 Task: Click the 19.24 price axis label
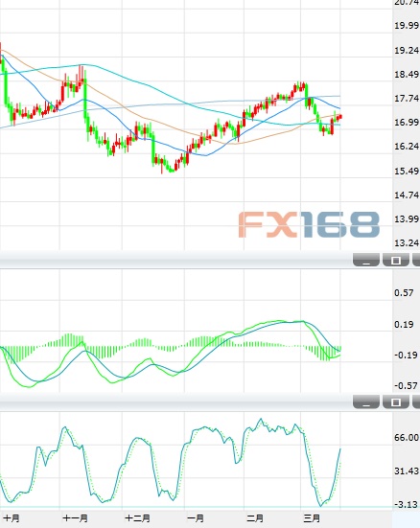click(x=407, y=51)
